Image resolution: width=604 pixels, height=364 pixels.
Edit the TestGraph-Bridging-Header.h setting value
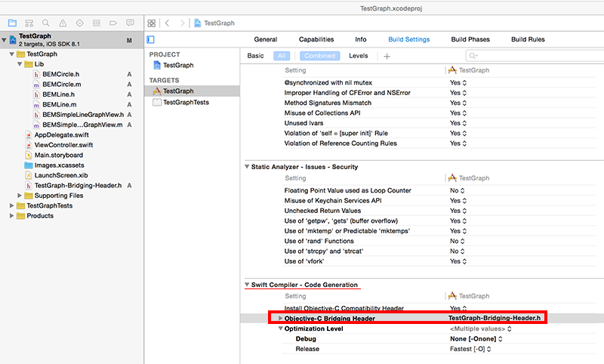[495, 318]
